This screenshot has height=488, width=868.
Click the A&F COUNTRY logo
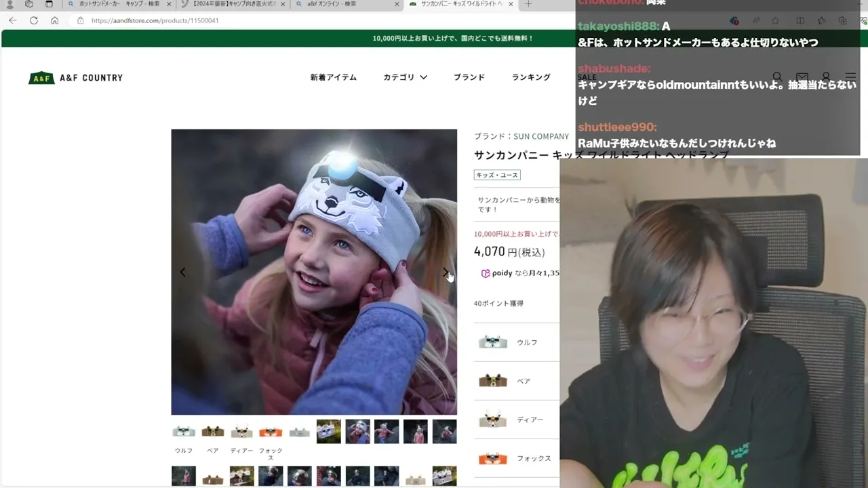point(75,78)
